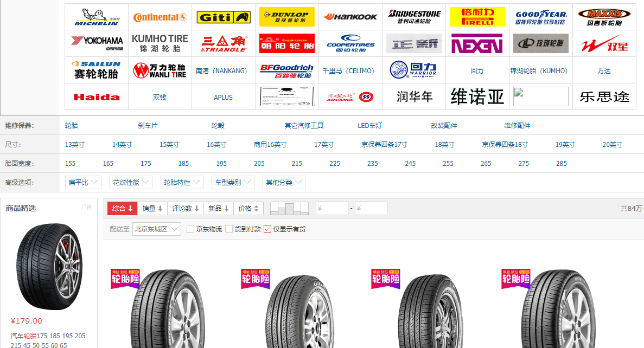Viewport: 644px width, 348px height.
Task: Filter by Sailun 赛轮轮胎 logo
Action: (x=97, y=70)
